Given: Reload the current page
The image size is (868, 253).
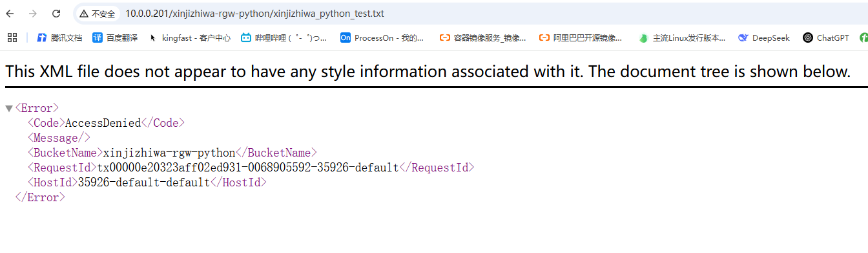Looking at the screenshot, I should pyautogui.click(x=56, y=14).
